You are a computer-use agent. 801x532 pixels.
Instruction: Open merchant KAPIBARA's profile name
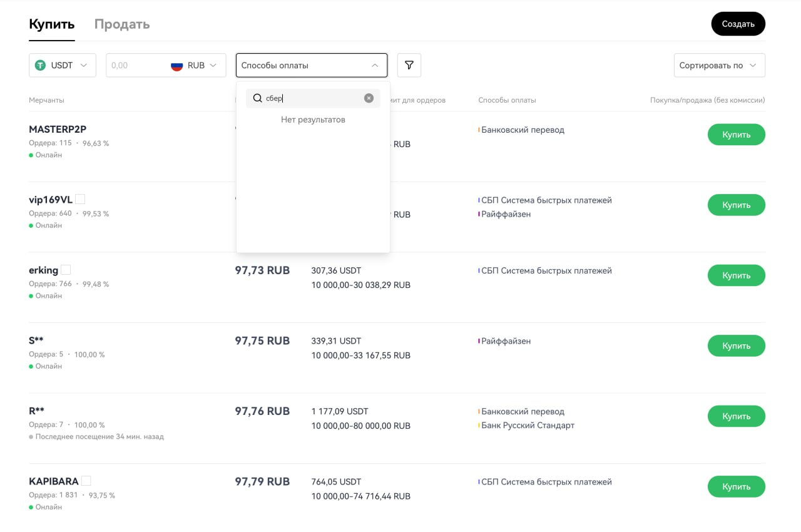[54, 481]
